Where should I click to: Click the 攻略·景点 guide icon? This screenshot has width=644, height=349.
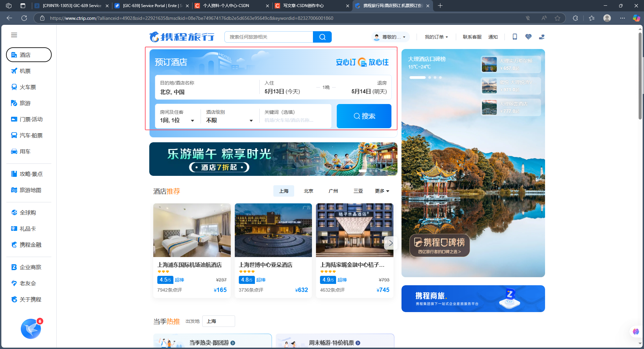pos(14,174)
